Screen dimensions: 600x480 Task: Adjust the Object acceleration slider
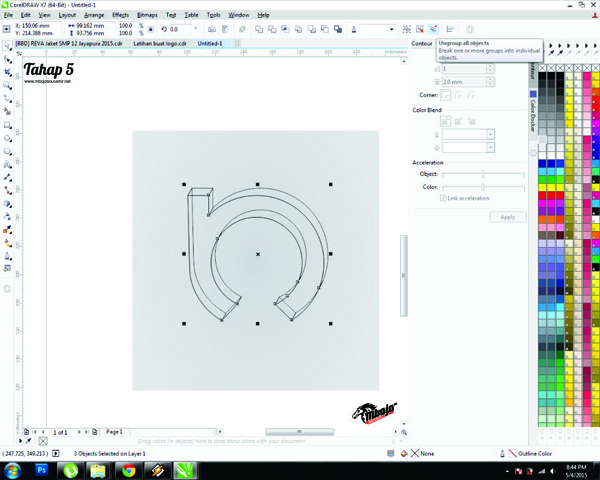[x=484, y=174]
